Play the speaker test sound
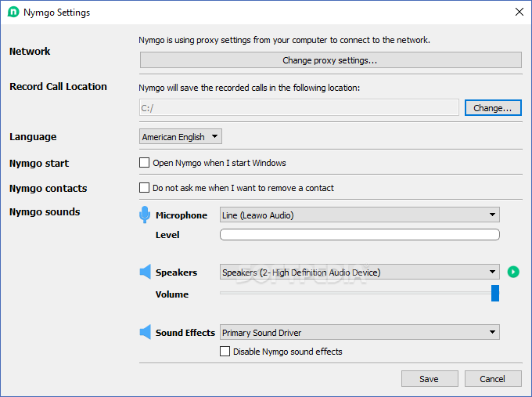 click(x=513, y=272)
